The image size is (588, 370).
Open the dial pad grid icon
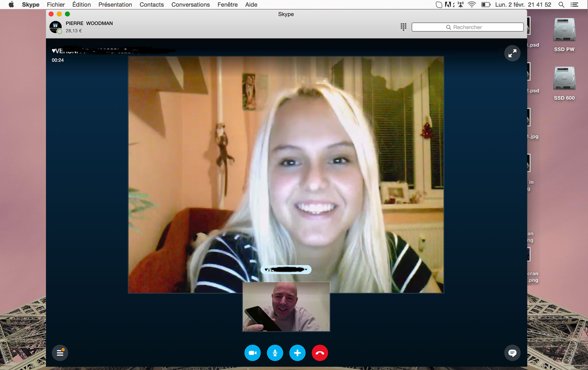click(x=403, y=27)
